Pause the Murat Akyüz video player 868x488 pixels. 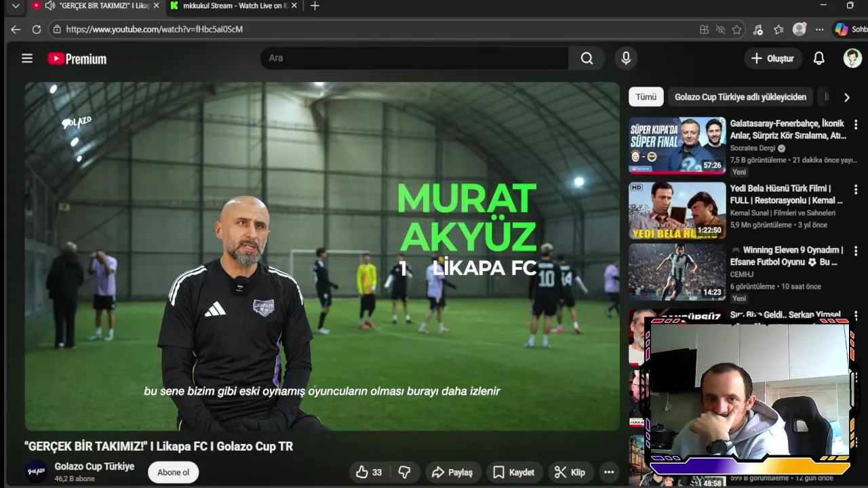[322, 256]
